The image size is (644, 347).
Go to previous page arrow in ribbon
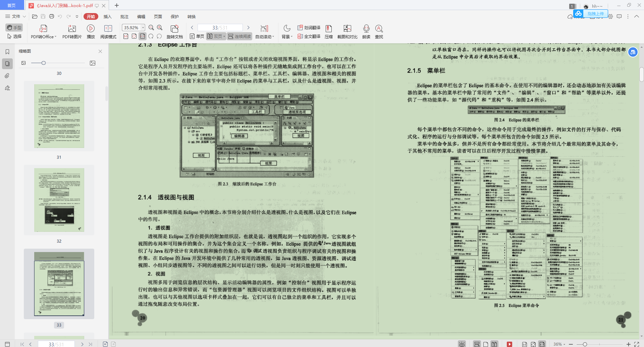[192, 28]
